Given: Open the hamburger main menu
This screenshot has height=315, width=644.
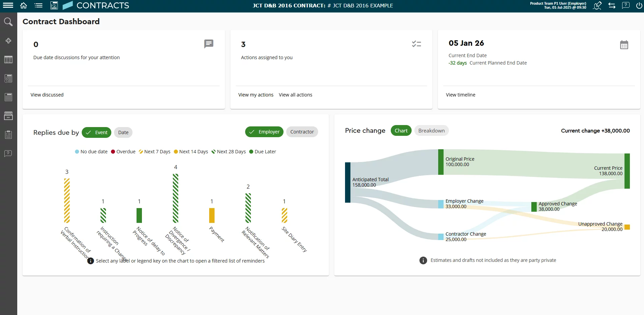Looking at the screenshot, I should coord(8,5).
